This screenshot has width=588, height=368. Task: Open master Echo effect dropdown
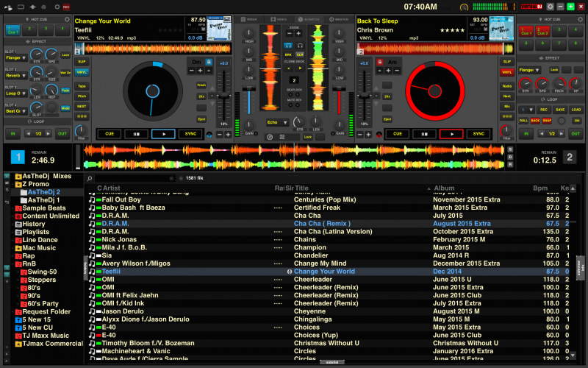tap(277, 122)
